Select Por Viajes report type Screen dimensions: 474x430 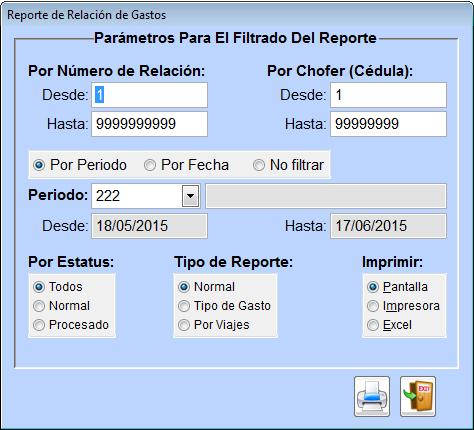(x=214, y=325)
